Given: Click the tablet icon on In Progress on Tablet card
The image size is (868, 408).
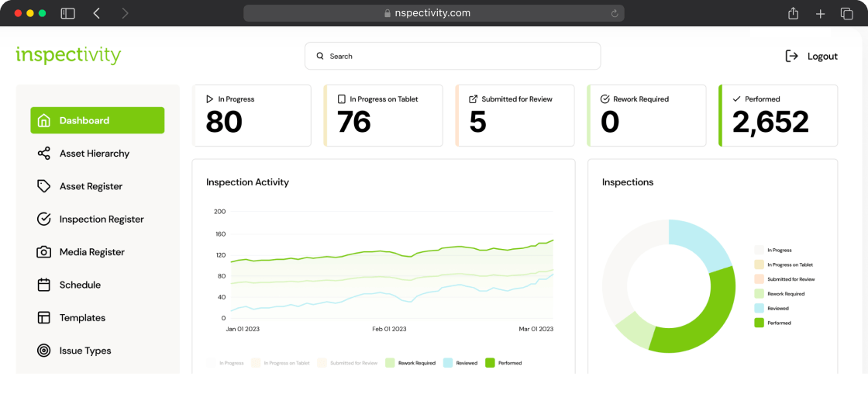Looking at the screenshot, I should point(342,99).
